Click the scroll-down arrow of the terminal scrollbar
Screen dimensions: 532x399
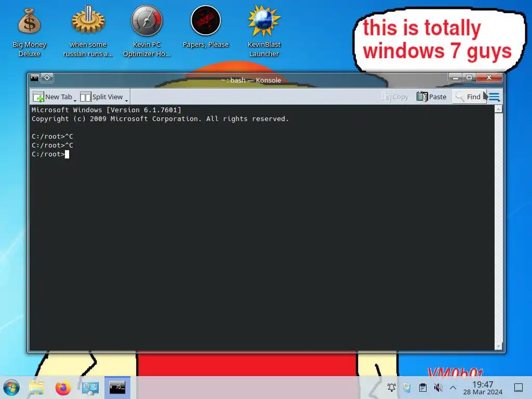tap(498, 346)
